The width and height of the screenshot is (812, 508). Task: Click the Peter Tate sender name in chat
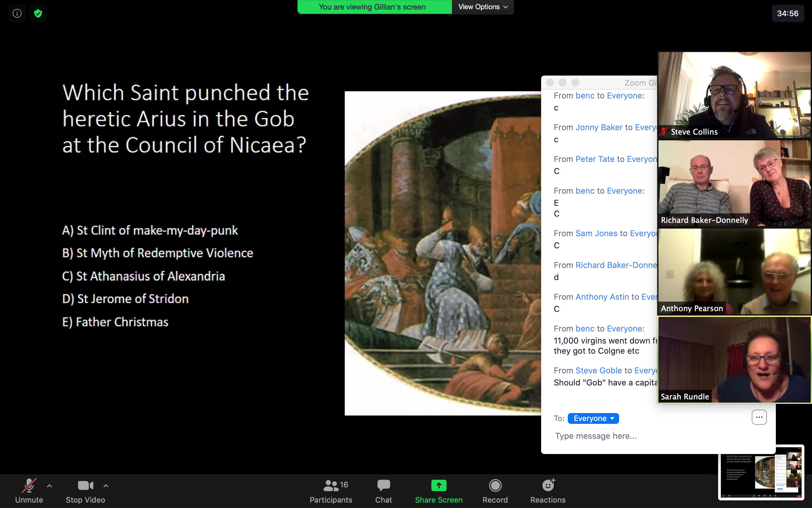pyautogui.click(x=595, y=159)
